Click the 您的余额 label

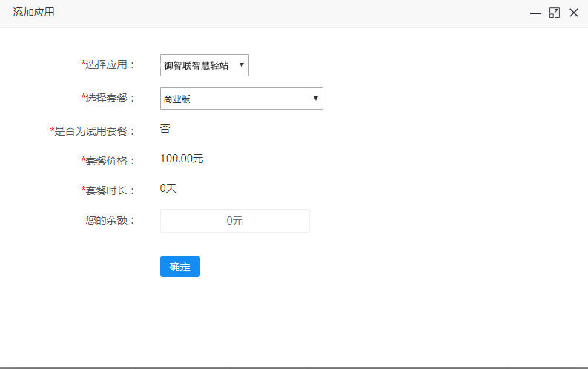tap(111, 220)
